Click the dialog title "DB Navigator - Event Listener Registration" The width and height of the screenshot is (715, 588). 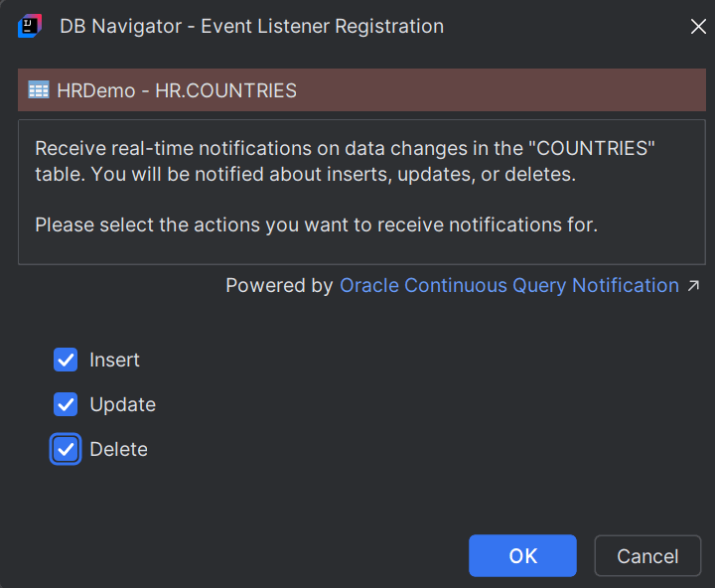tap(251, 27)
